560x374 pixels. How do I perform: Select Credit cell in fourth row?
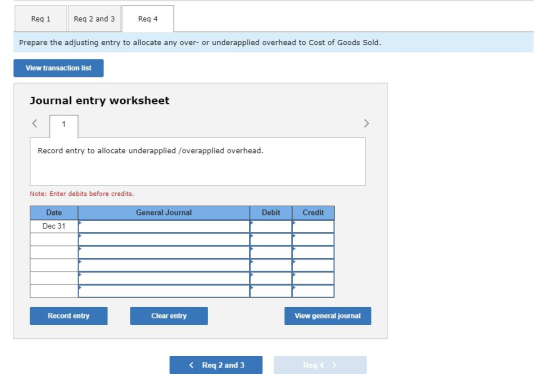tap(313, 265)
